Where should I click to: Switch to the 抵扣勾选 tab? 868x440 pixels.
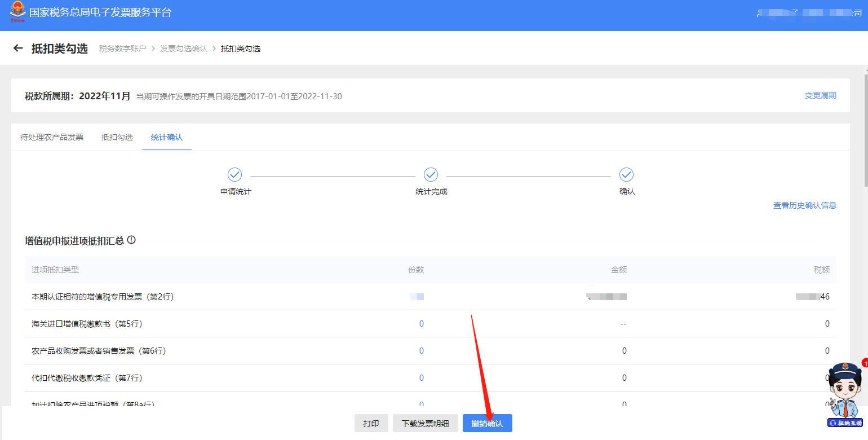click(117, 136)
